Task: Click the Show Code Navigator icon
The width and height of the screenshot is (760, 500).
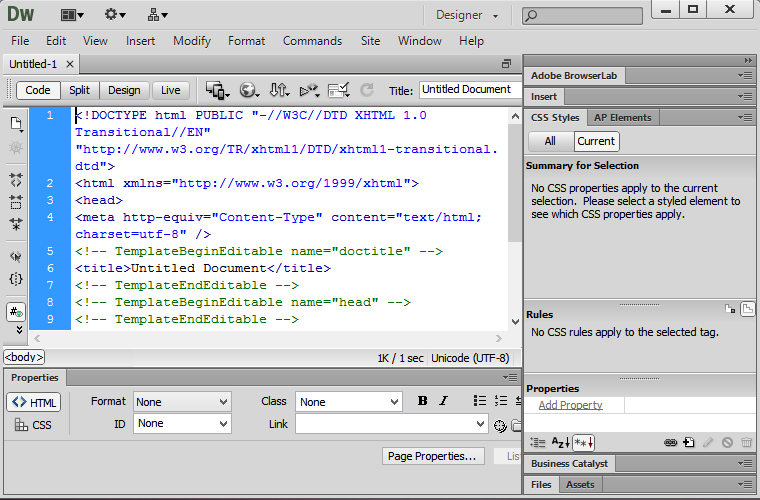Action: click(x=16, y=147)
